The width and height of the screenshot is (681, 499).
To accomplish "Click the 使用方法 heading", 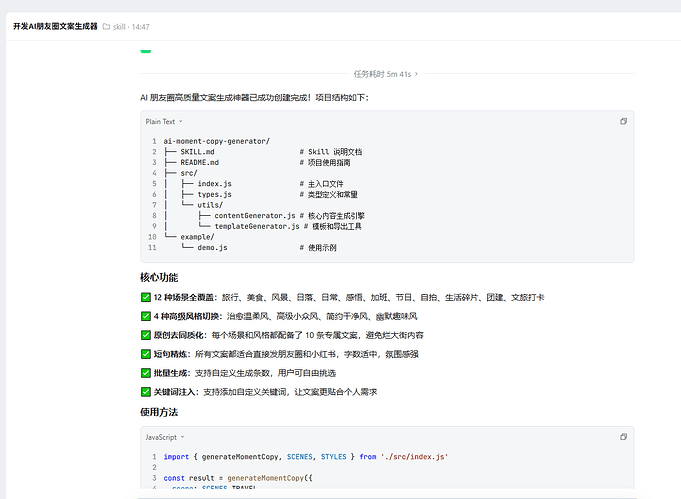I will pyautogui.click(x=159, y=412).
